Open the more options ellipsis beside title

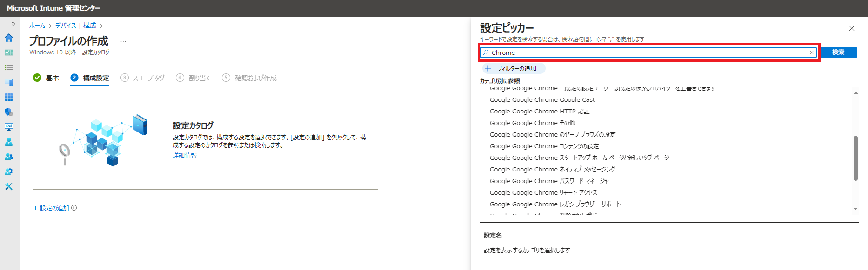(x=123, y=41)
